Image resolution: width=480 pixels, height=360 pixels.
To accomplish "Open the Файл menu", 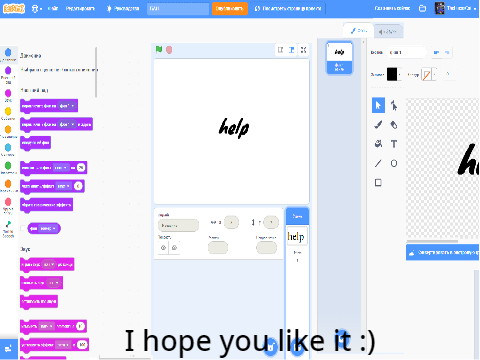I will (53, 8).
